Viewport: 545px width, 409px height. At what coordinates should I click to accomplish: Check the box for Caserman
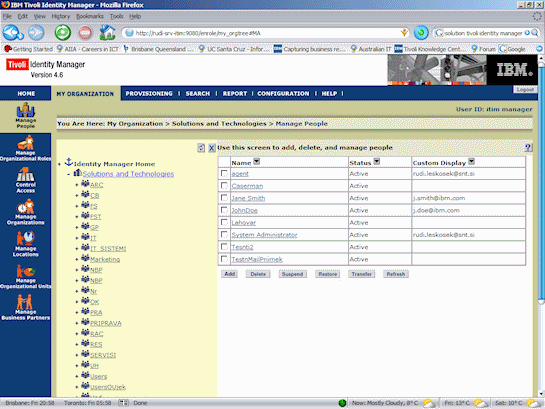[225, 185]
